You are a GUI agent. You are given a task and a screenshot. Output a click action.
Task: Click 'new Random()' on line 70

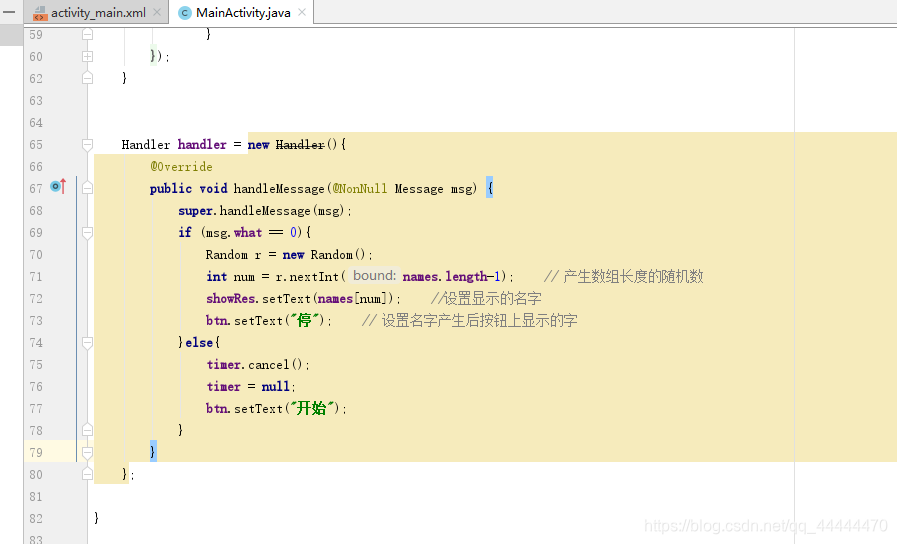click(324, 255)
